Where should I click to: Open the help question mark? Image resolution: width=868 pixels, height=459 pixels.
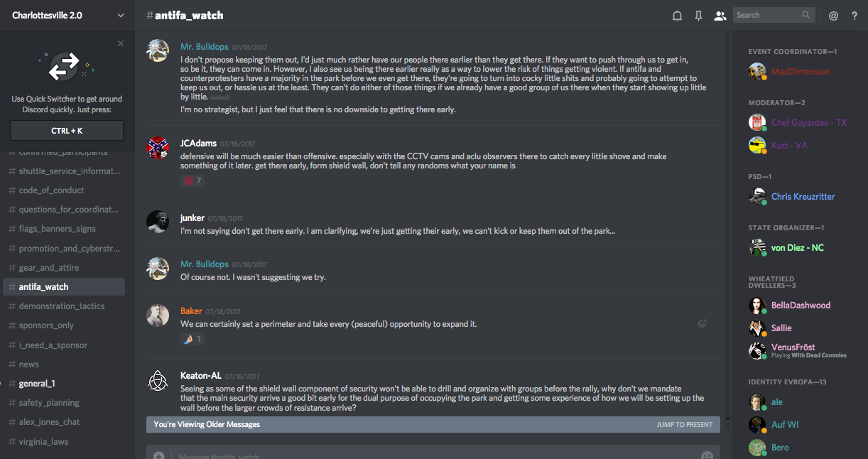click(x=855, y=16)
